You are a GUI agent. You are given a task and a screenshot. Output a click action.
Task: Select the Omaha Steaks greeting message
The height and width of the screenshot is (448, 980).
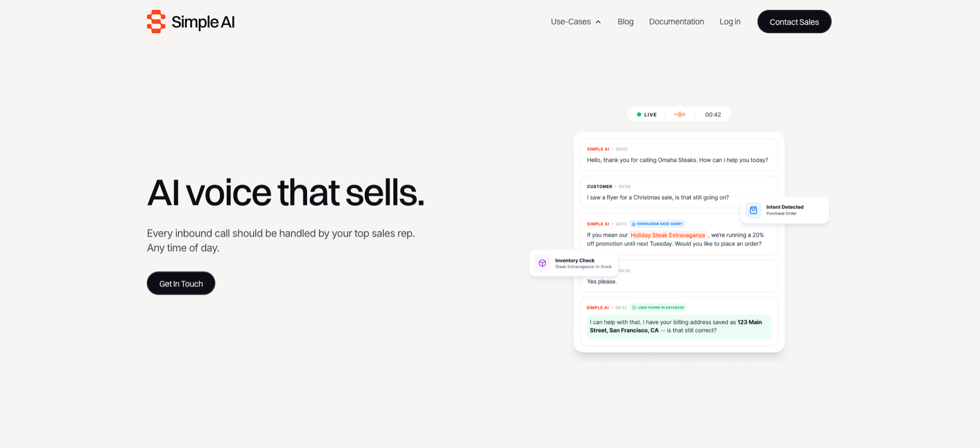tap(677, 160)
